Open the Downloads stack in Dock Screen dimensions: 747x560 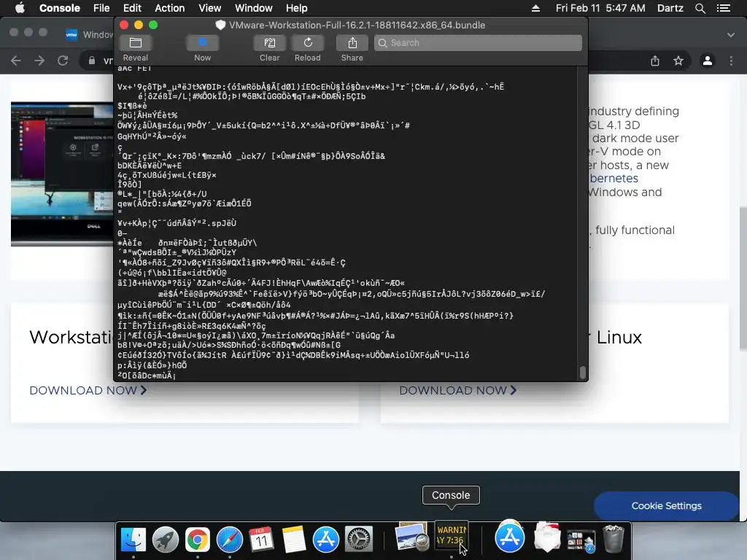point(581,540)
